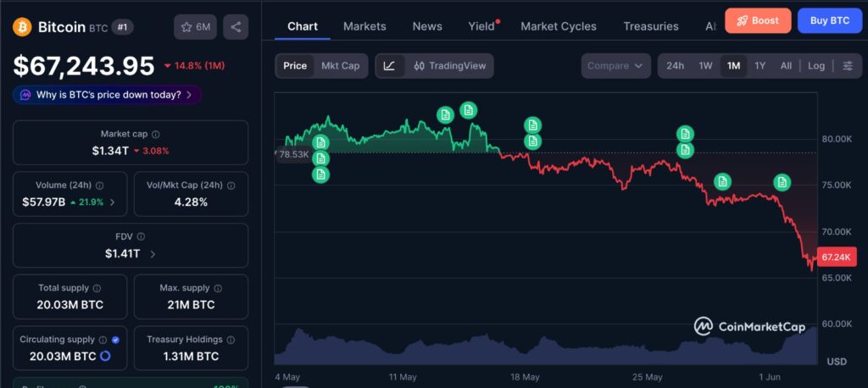Click the 78.53K opening price label
The width and height of the screenshot is (868, 388).
point(293,154)
